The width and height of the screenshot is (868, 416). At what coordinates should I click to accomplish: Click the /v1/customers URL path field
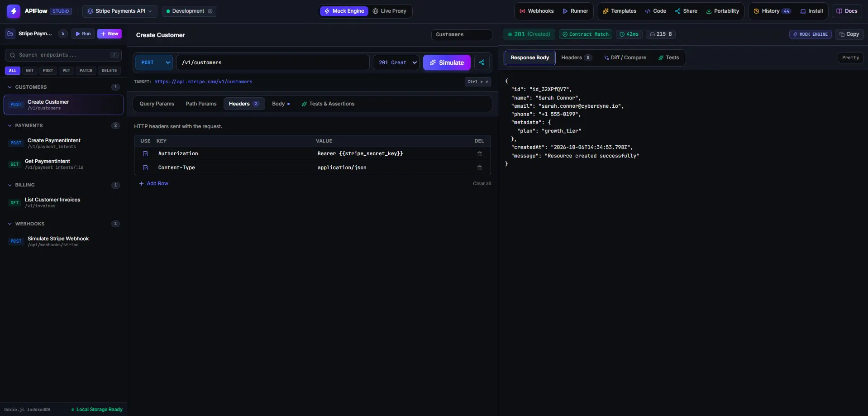coord(273,62)
